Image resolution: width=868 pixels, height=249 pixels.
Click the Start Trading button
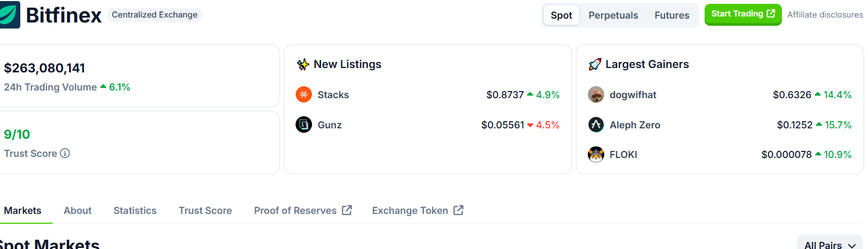click(743, 14)
